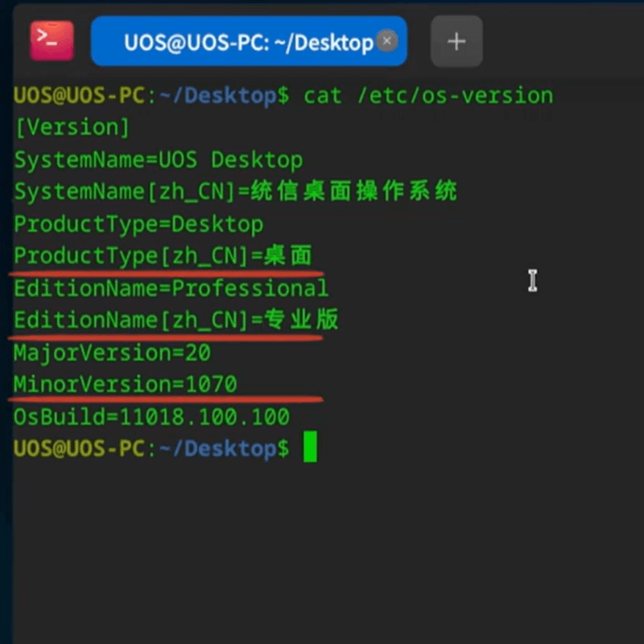Click the SystemName=UOS Desktop line
Viewport: 644px width, 644px height.
tap(158, 159)
